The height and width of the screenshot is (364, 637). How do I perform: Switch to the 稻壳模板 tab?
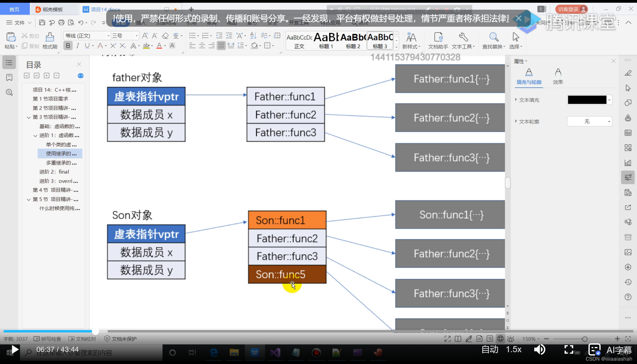53,9
